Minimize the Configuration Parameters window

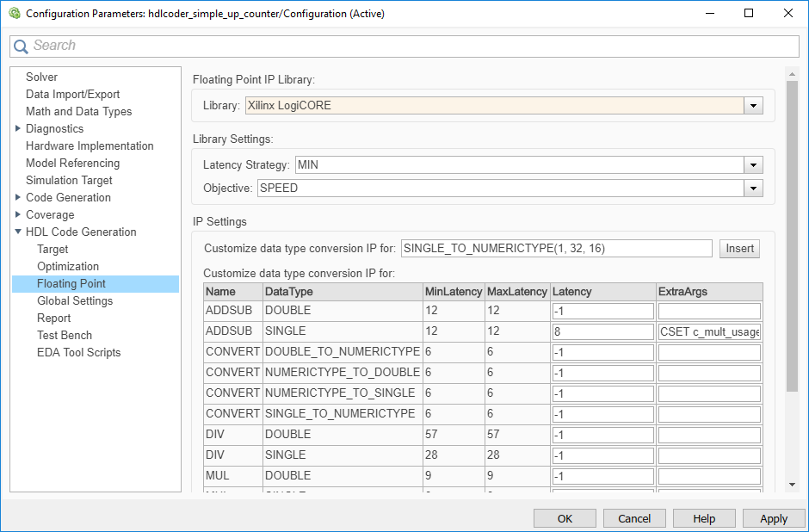[709, 14]
